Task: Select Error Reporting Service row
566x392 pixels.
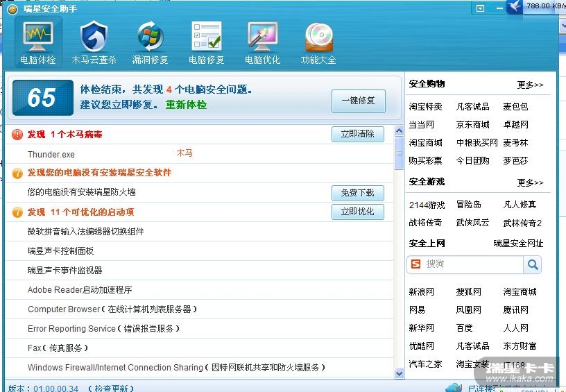Action: coord(199,329)
